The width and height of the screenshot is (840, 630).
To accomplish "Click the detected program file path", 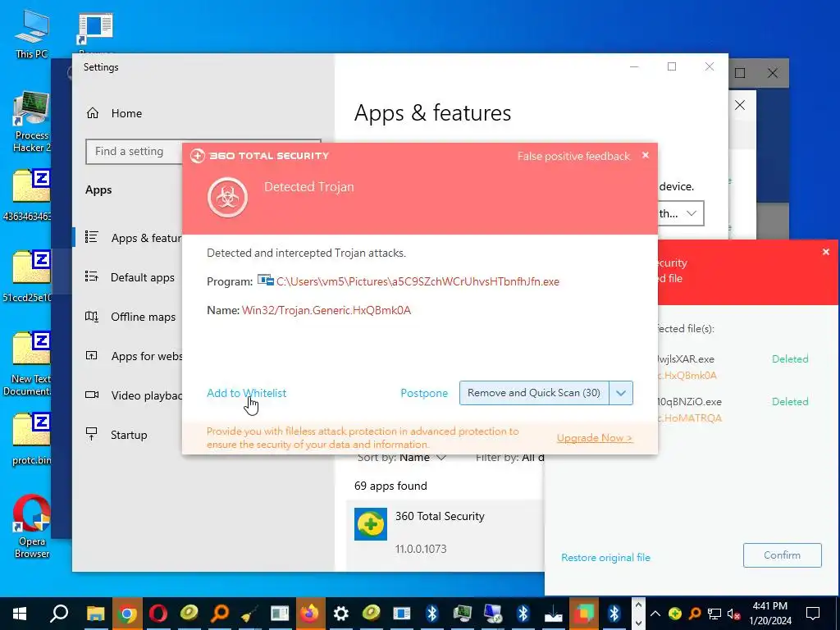I will (418, 281).
